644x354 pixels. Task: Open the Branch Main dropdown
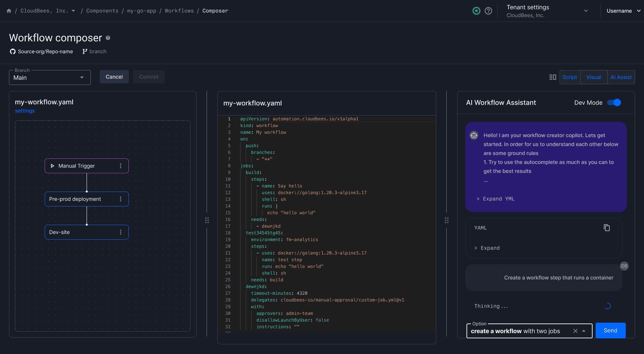point(50,78)
